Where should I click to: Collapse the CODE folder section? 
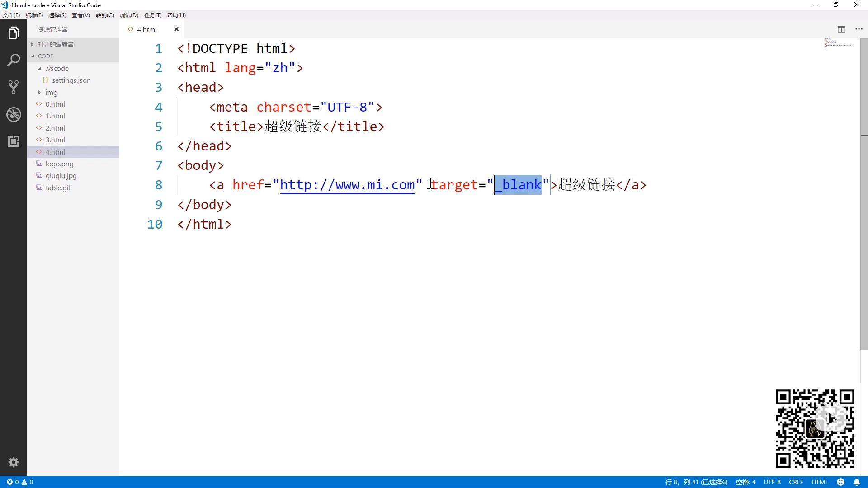click(x=46, y=56)
